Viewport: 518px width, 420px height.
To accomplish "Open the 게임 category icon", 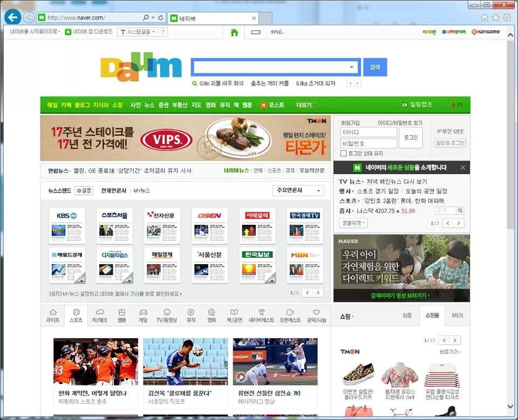I will (143, 315).
